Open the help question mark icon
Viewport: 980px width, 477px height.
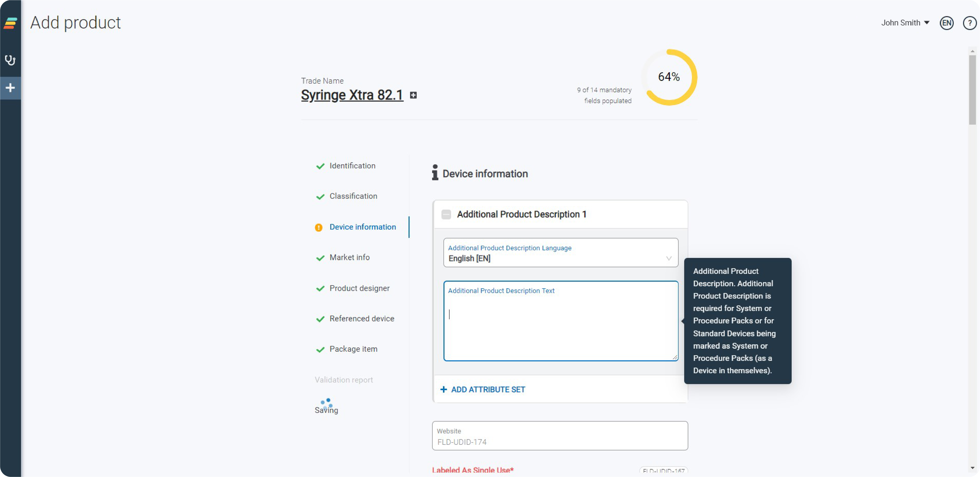(x=969, y=23)
